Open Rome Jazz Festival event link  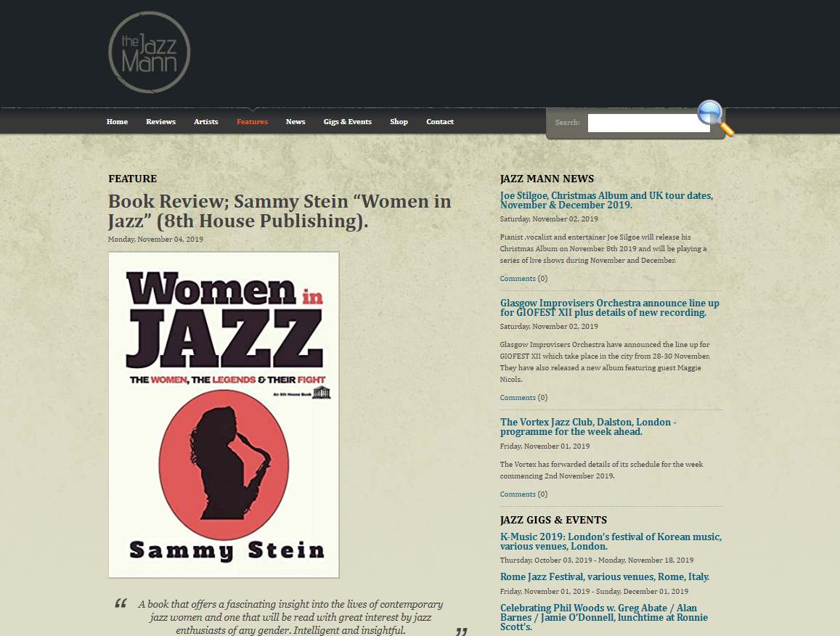click(604, 577)
